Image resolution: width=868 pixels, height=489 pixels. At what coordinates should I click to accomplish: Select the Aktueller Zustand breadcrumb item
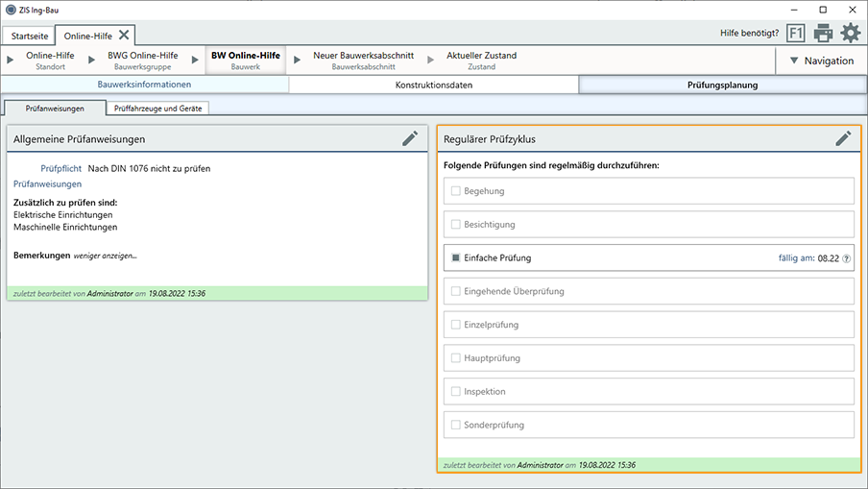[x=481, y=61]
